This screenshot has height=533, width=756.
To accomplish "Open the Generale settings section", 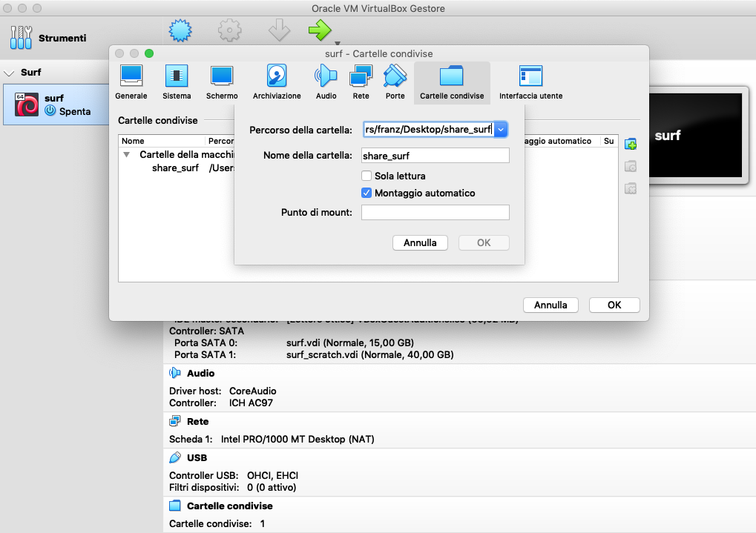I will click(x=131, y=82).
